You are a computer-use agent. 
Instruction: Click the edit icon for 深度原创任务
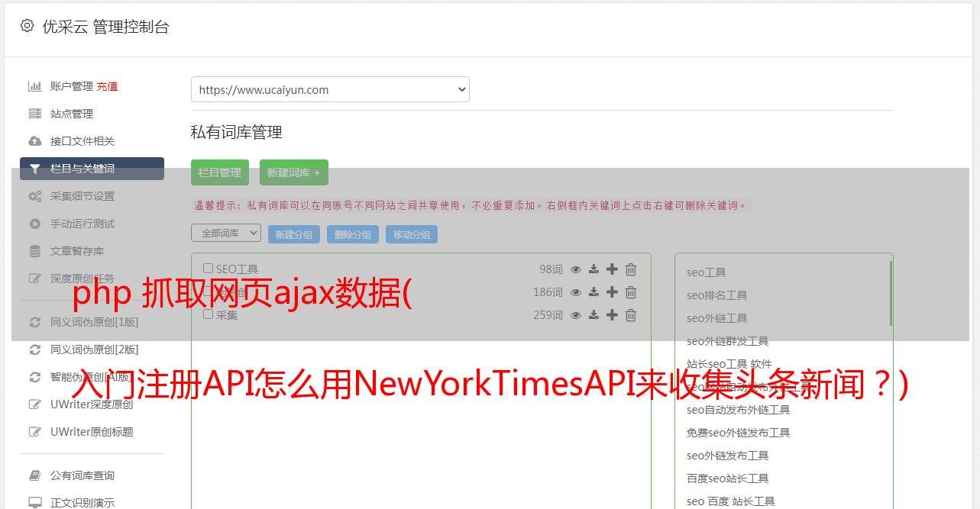[34, 279]
